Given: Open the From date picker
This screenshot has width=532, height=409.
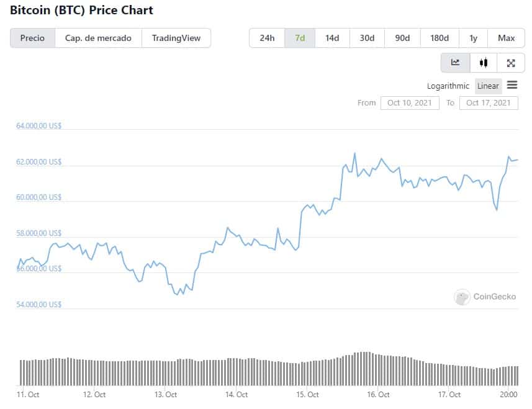Looking at the screenshot, I should 410,103.
